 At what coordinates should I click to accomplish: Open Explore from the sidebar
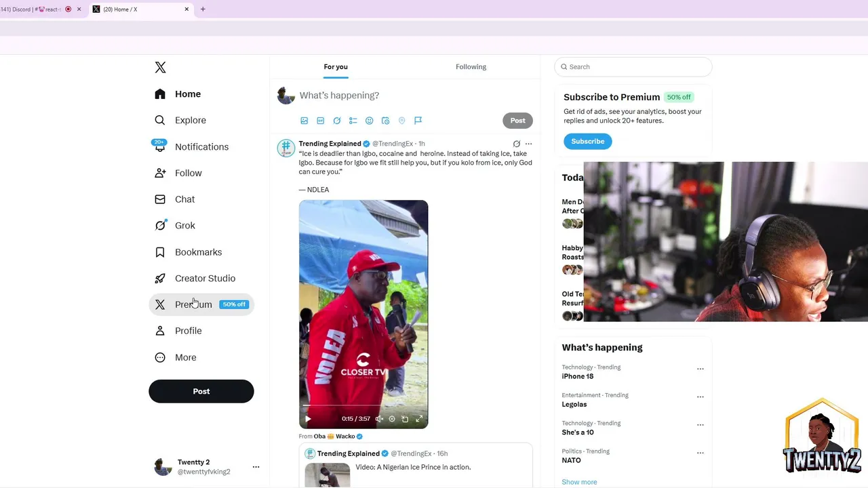[x=180, y=120]
